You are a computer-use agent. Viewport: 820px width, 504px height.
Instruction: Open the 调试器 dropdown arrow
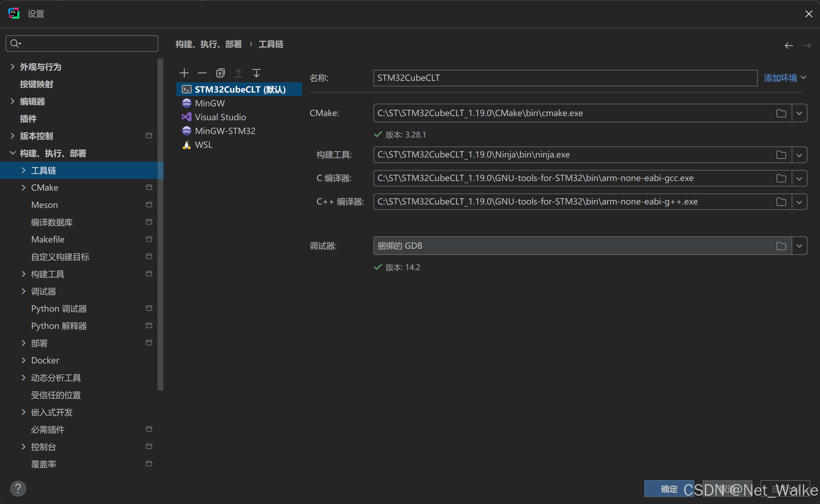[x=799, y=246]
